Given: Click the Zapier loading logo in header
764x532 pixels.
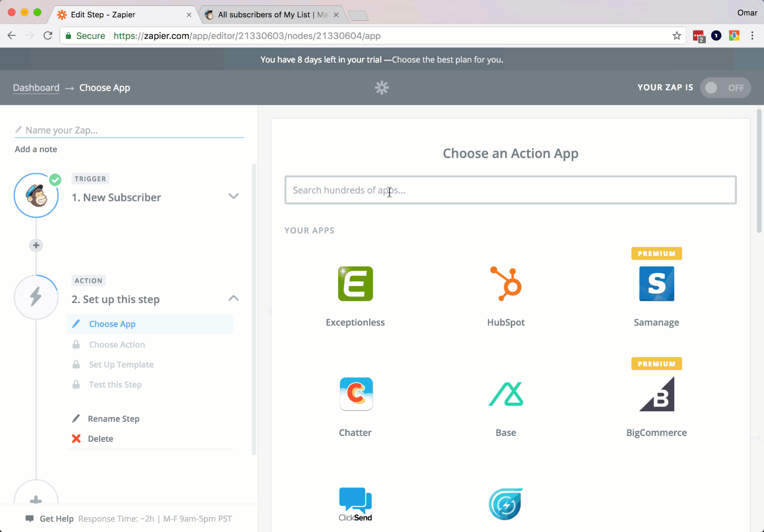Looking at the screenshot, I should click(382, 88).
